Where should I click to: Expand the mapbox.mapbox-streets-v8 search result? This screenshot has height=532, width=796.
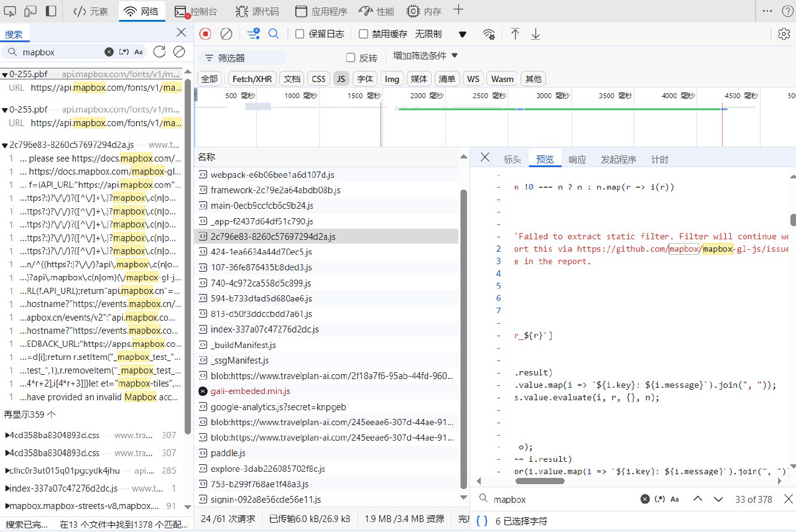pos(7,507)
